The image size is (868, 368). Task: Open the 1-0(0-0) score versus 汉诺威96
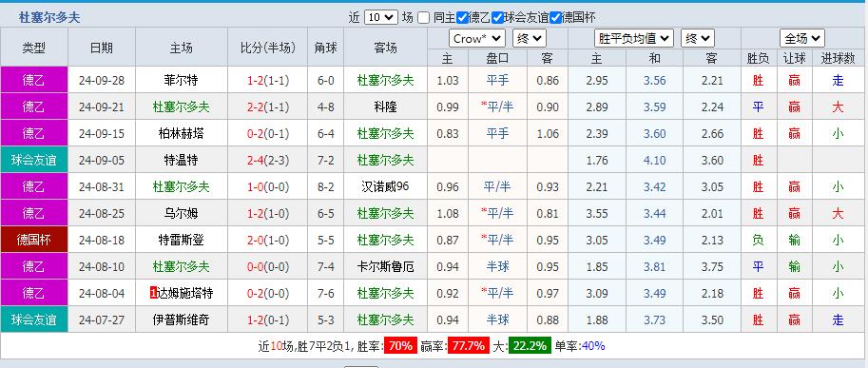[x=268, y=186]
